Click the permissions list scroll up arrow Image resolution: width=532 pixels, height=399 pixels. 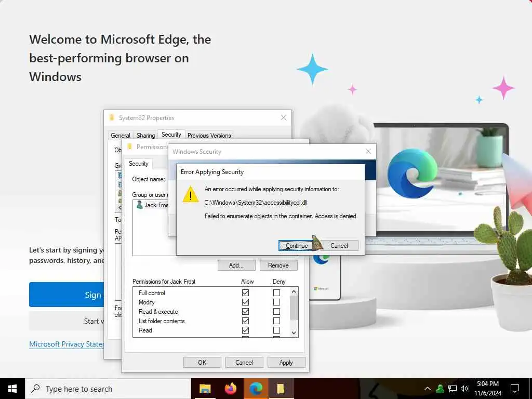294,291
